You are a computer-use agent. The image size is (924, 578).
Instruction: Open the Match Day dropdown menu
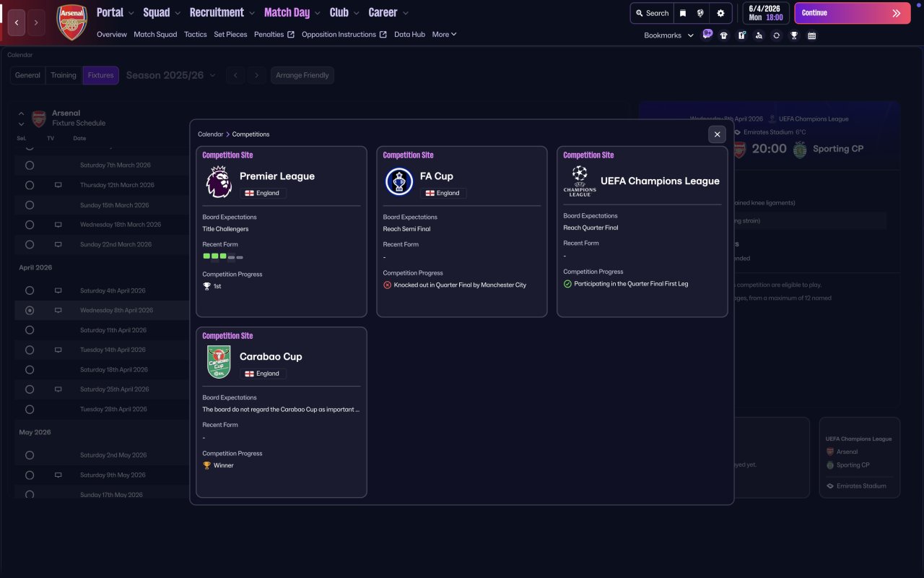click(292, 12)
